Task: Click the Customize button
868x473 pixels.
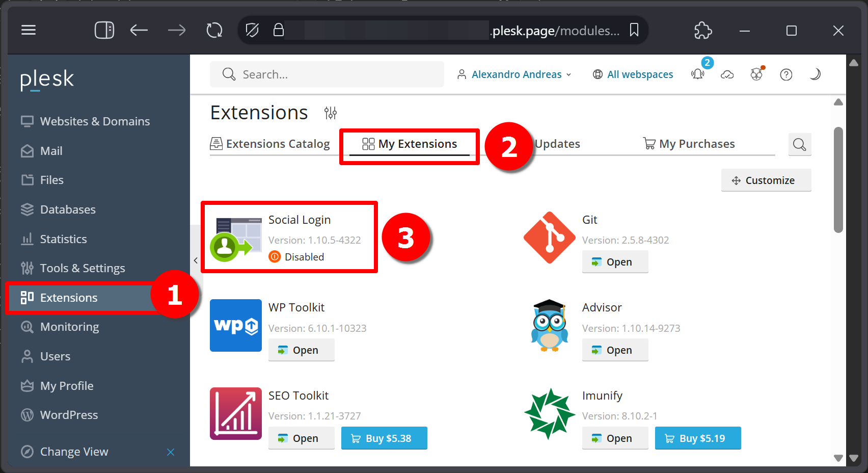Action: (x=766, y=180)
